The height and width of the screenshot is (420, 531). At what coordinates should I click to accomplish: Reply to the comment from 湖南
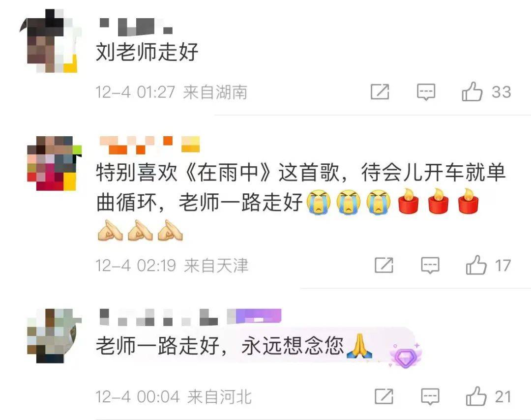[426, 92]
